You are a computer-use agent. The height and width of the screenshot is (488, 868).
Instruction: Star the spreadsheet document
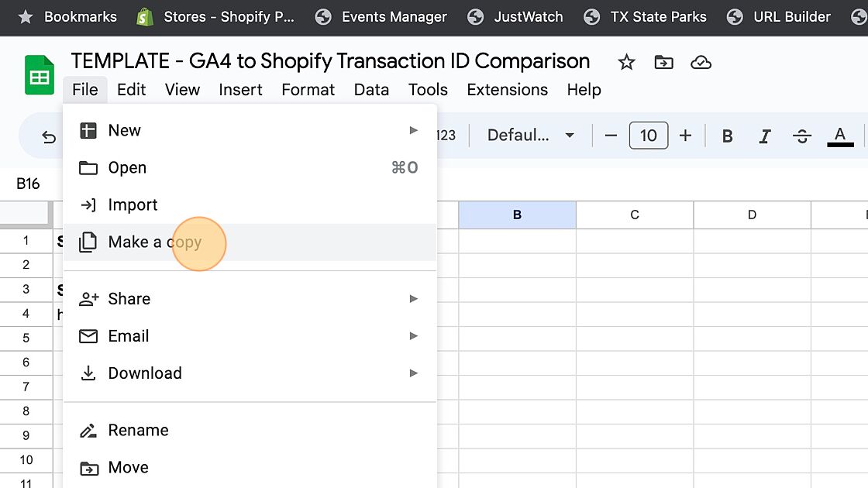(626, 63)
